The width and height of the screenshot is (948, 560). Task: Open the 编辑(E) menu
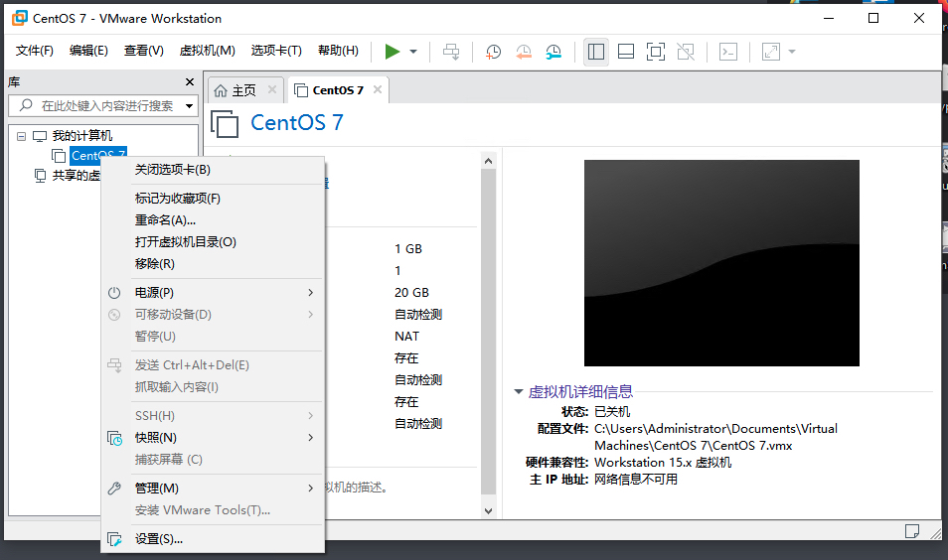(x=88, y=51)
